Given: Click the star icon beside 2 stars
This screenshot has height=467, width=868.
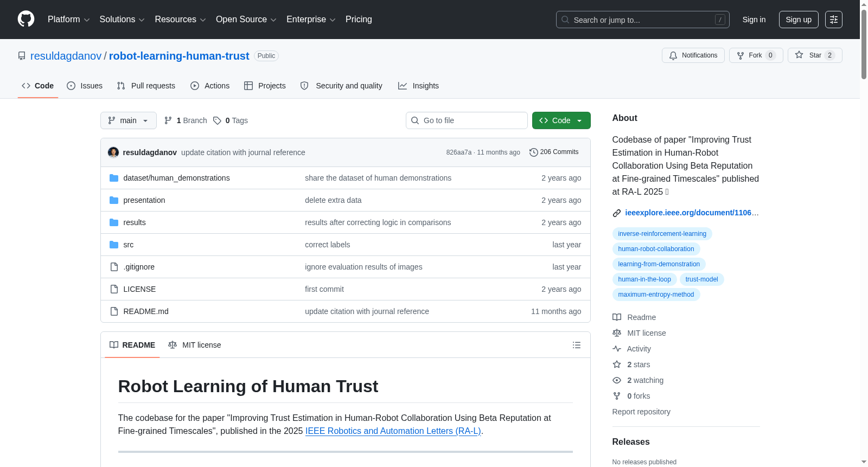Looking at the screenshot, I should click(617, 364).
